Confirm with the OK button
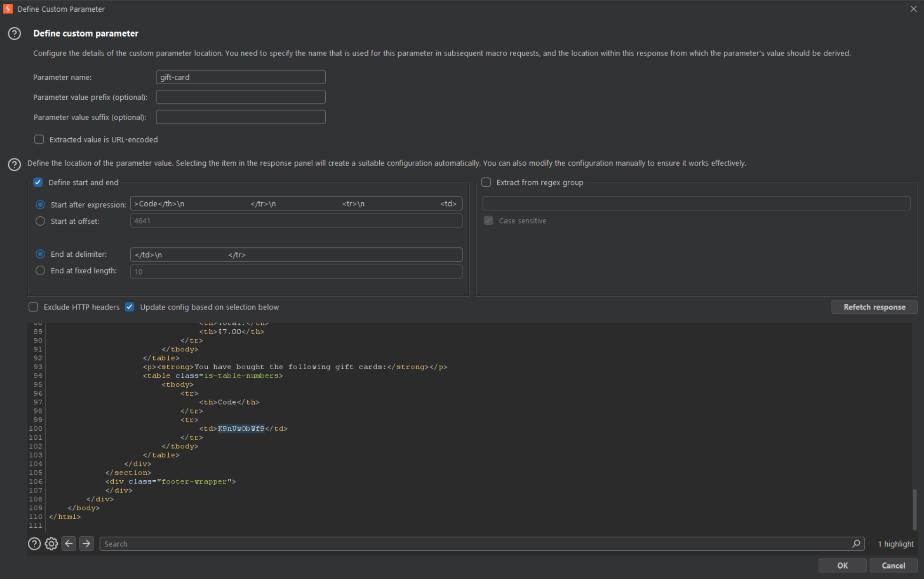Screen dimensions: 924x579 tap(842, 566)
